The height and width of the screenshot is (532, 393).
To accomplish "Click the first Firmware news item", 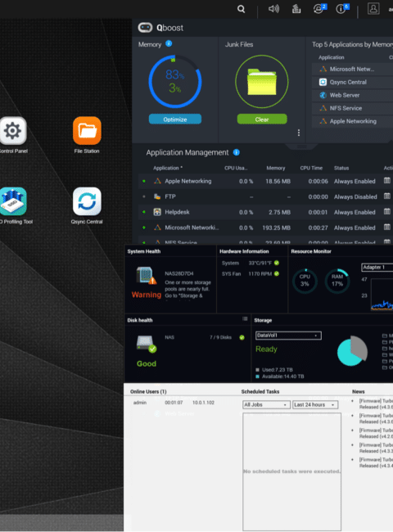I will (x=376, y=404).
